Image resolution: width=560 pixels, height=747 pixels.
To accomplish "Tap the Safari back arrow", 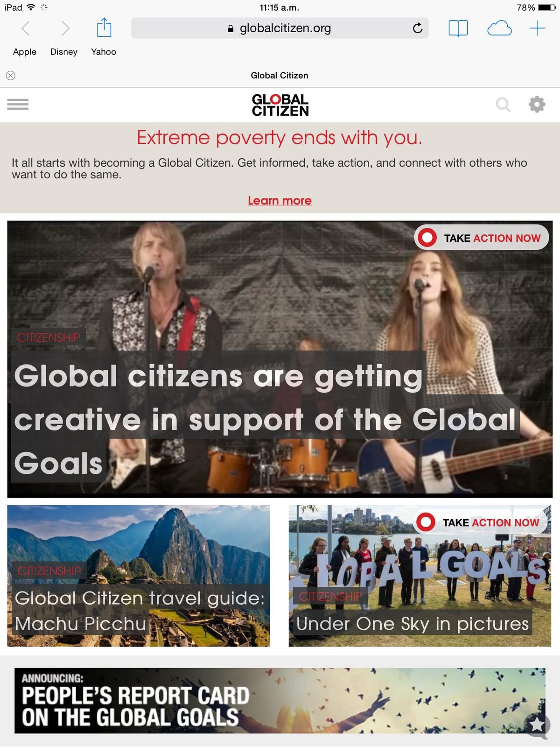I will 26,28.
